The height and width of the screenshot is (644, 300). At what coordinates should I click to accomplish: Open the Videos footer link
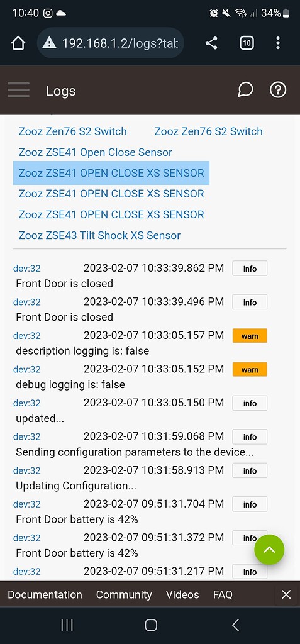coord(182,595)
